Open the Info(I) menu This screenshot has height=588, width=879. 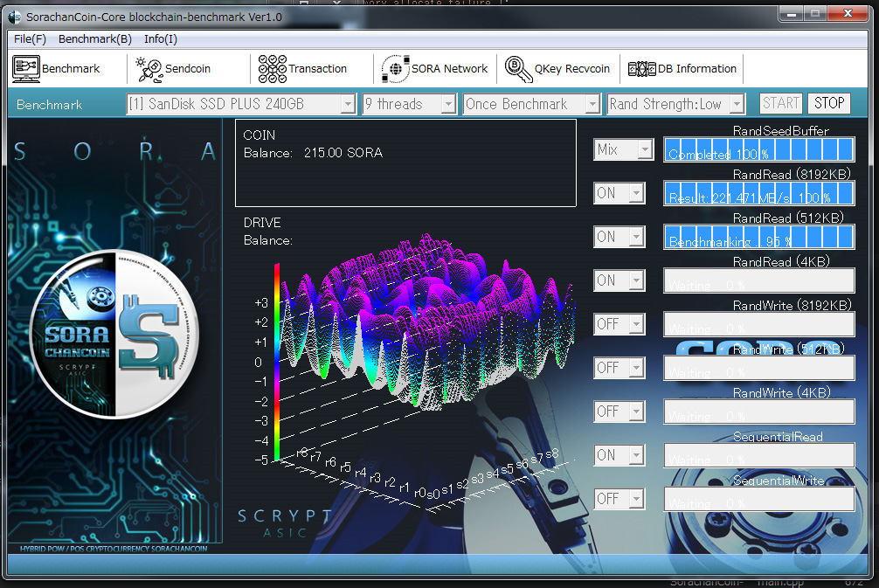[x=160, y=38]
